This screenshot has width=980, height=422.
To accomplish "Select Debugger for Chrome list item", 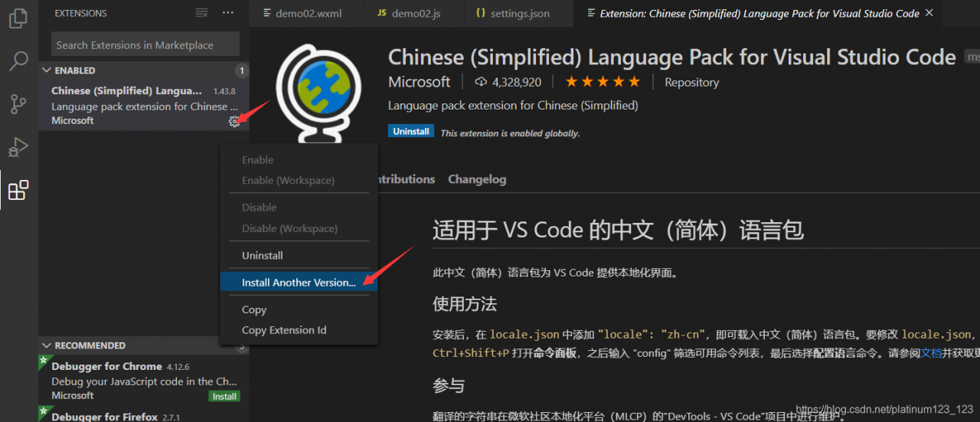I will click(143, 381).
